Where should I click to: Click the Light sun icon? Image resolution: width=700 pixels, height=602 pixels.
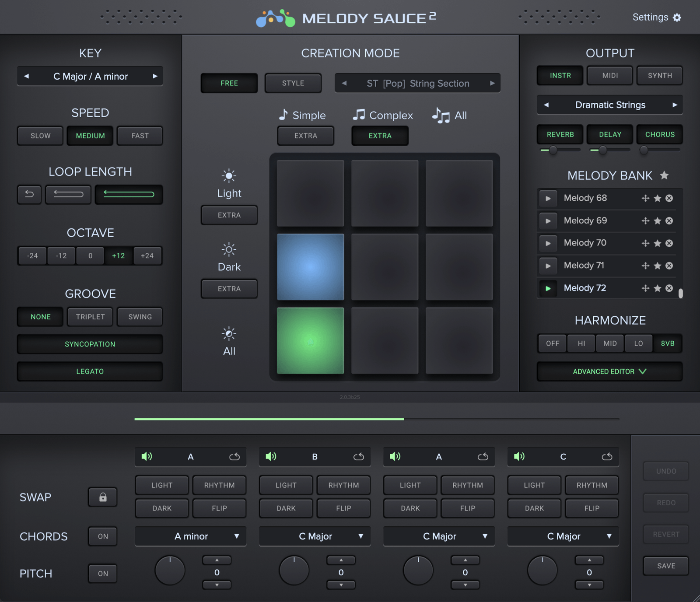[x=229, y=175]
